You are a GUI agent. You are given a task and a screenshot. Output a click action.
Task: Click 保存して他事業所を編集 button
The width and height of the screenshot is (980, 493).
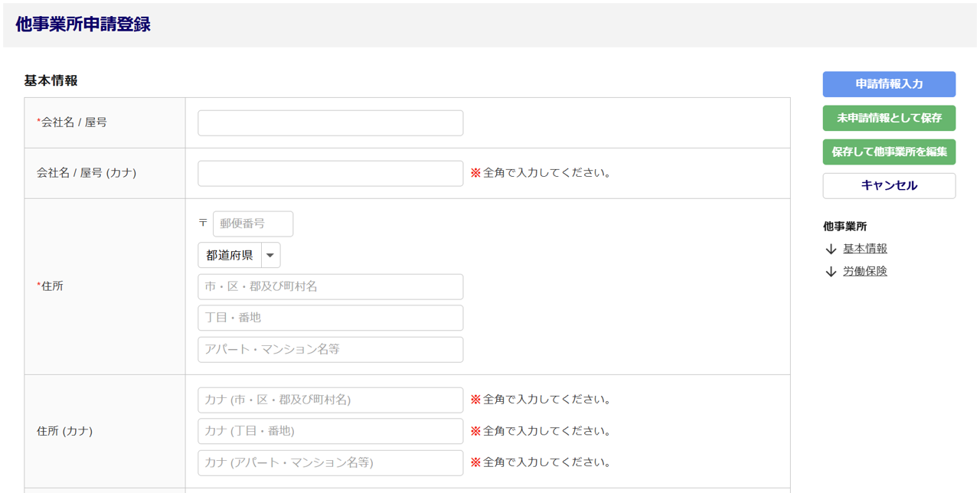click(889, 152)
